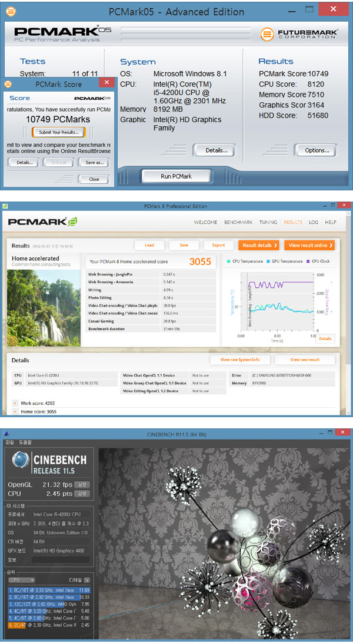This screenshot has width=353, height=644.
Task: Open the HELP tab in PCMark 8
Action: (331, 222)
